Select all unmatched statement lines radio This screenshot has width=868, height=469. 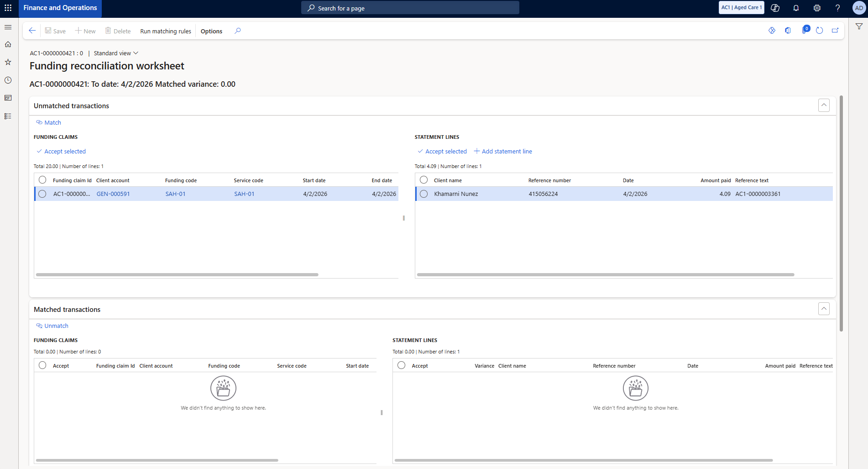(424, 180)
